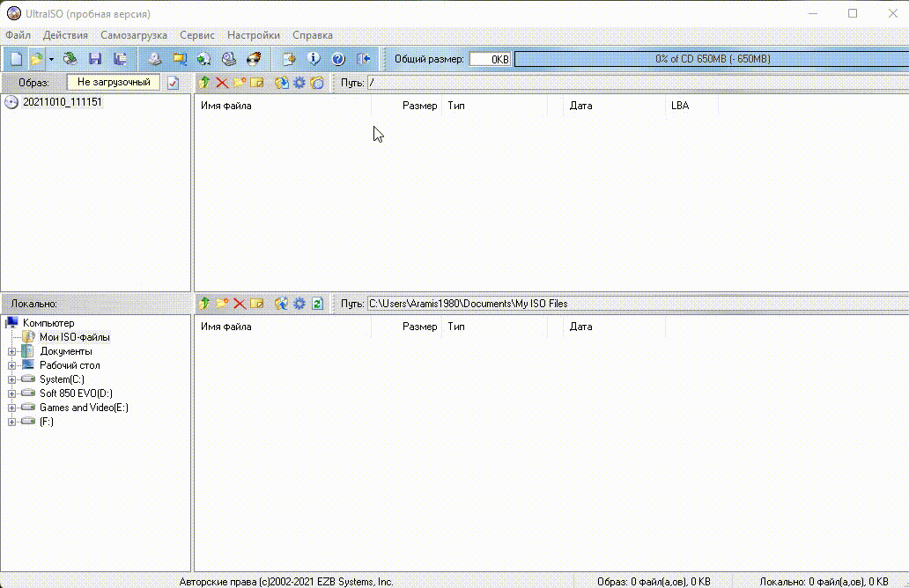This screenshot has width=909, height=588.
Task: Mount to virtual drive icon
Action: (x=229, y=58)
